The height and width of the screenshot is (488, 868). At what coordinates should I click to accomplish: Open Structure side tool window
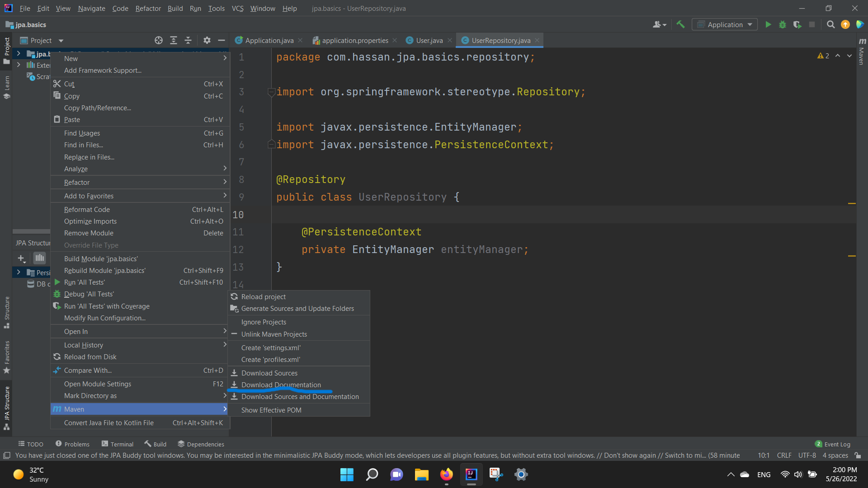point(7,312)
